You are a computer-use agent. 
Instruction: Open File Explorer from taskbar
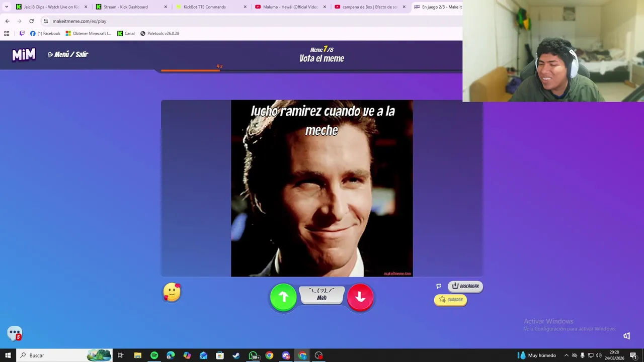[x=137, y=355]
